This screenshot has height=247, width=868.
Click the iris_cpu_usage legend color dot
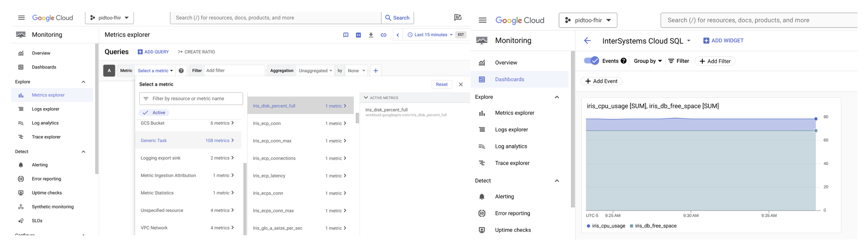pos(588,226)
